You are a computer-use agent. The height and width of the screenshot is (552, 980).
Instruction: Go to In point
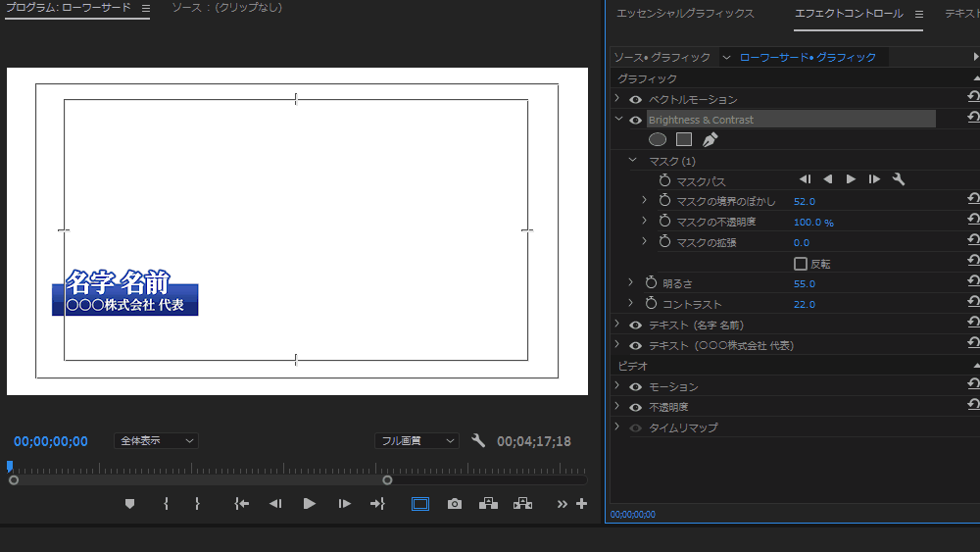coord(241,504)
